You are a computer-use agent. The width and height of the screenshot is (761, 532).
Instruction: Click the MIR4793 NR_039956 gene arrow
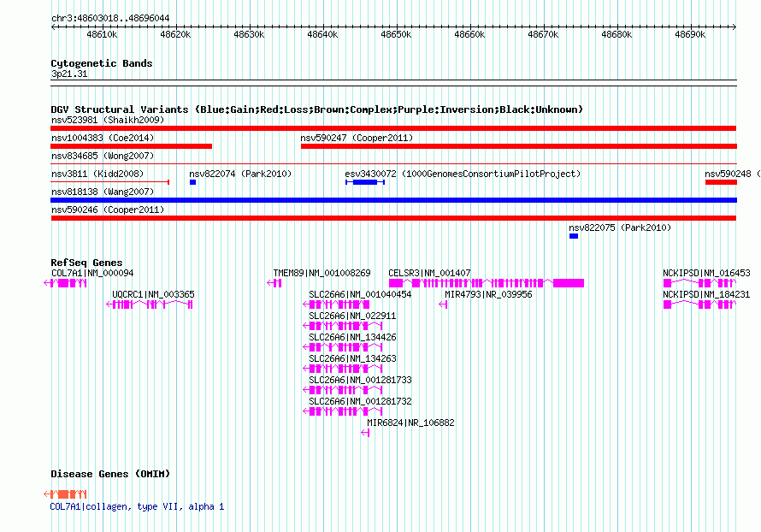[443, 304]
